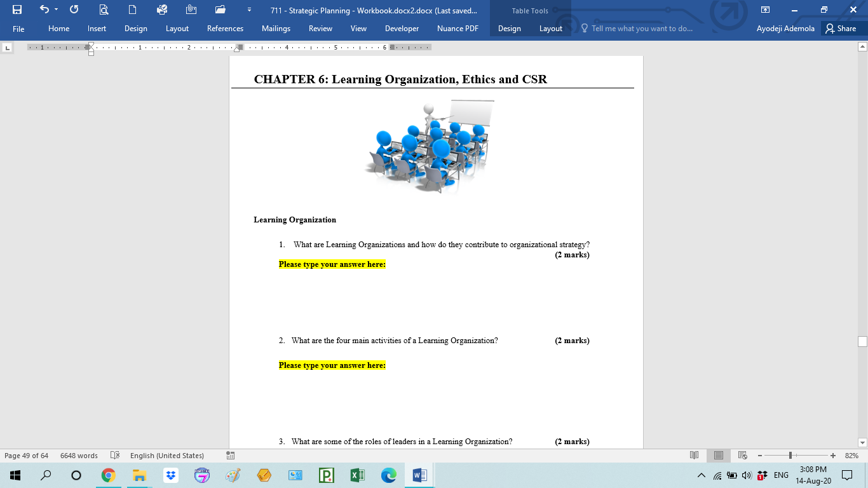The height and width of the screenshot is (488, 868).
Task: Quick Print the workbook
Action: (x=162, y=10)
